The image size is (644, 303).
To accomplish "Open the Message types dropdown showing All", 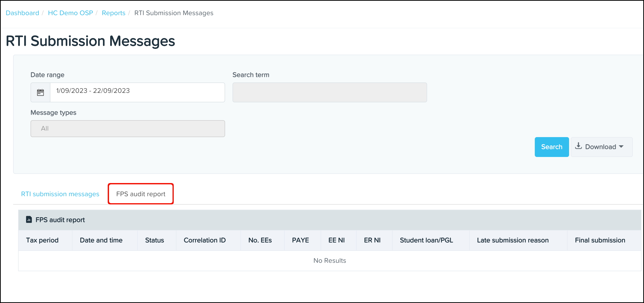I will point(128,128).
